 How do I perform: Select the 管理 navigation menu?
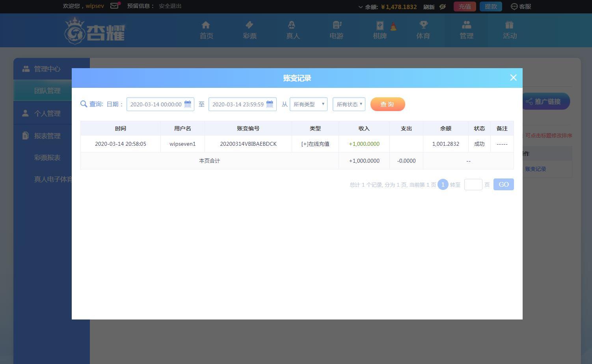click(x=466, y=30)
